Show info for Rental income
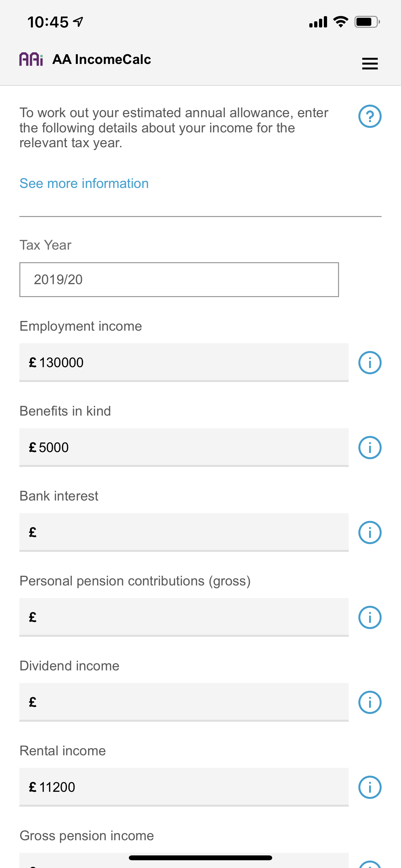The width and height of the screenshot is (401, 868). click(x=370, y=788)
